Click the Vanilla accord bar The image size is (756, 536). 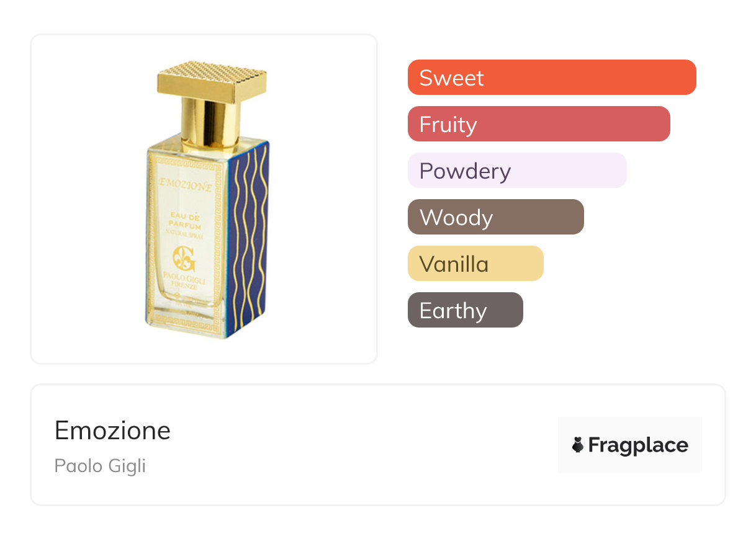tap(475, 264)
